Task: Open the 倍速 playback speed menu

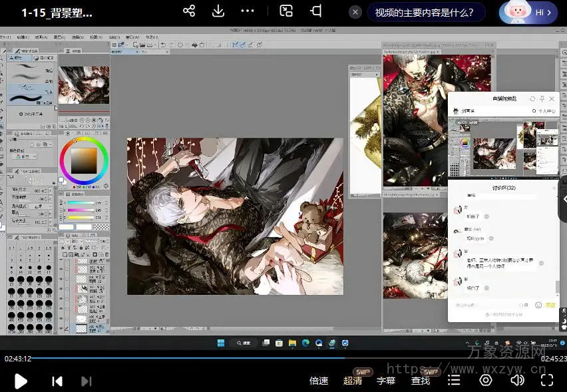Action: (319, 381)
